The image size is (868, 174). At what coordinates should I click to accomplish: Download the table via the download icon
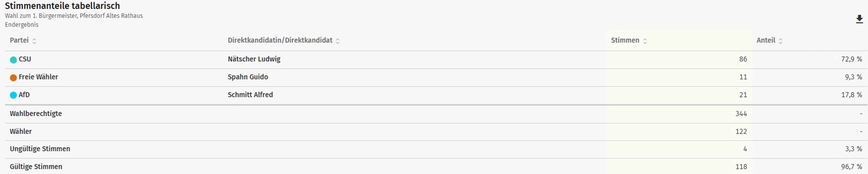859,19
